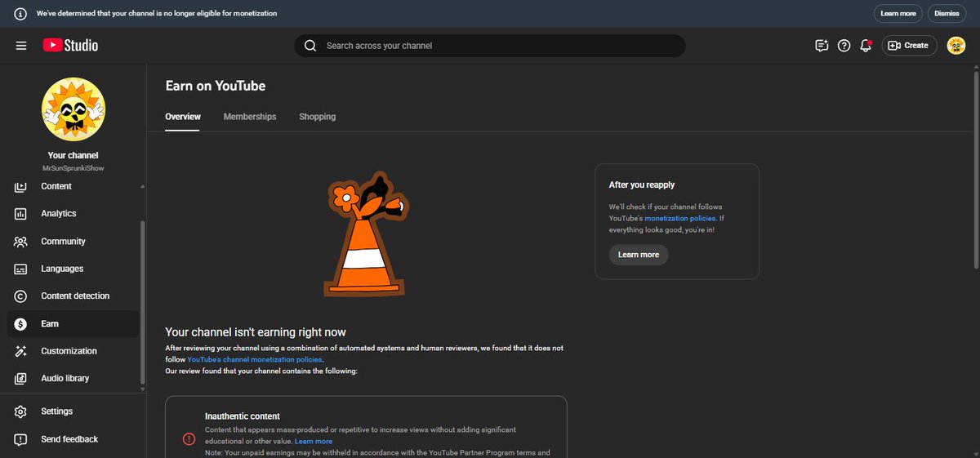
Task: Click the Analytics sidebar icon
Action: click(x=21, y=214)
